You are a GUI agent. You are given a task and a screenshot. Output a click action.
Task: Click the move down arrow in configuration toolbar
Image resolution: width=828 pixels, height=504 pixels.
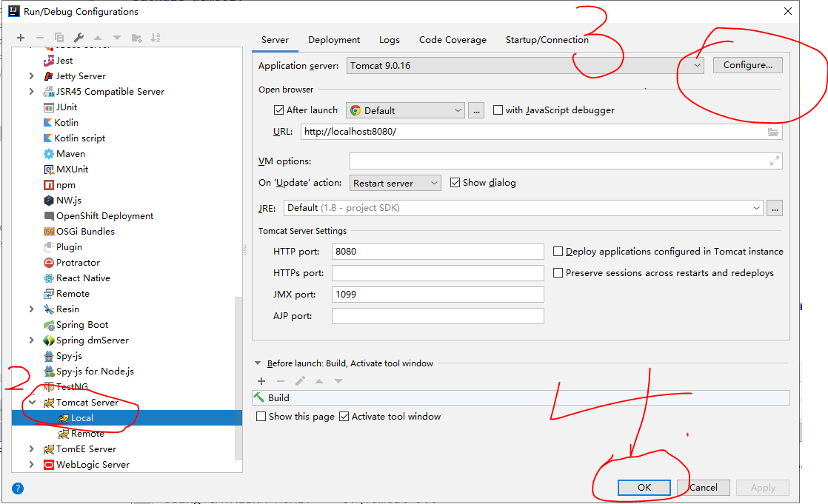117,38
